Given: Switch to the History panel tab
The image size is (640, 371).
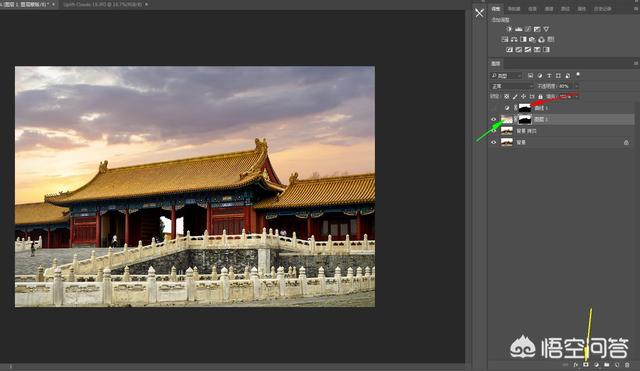Looking at the screenshot, I should point(603,8).
